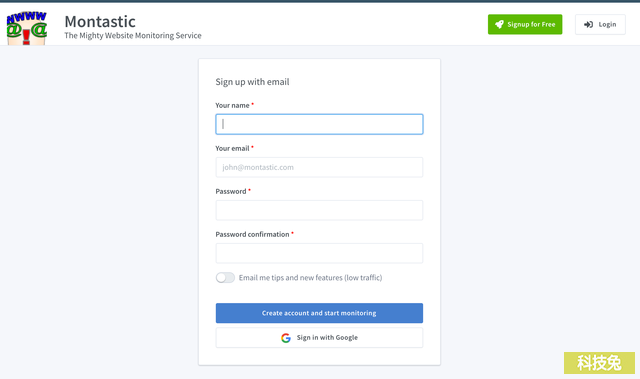Screen dimensions: 640x379
Task: Click Create account and start monitoring
Action: pyautogui.click(x=319, y=313)
